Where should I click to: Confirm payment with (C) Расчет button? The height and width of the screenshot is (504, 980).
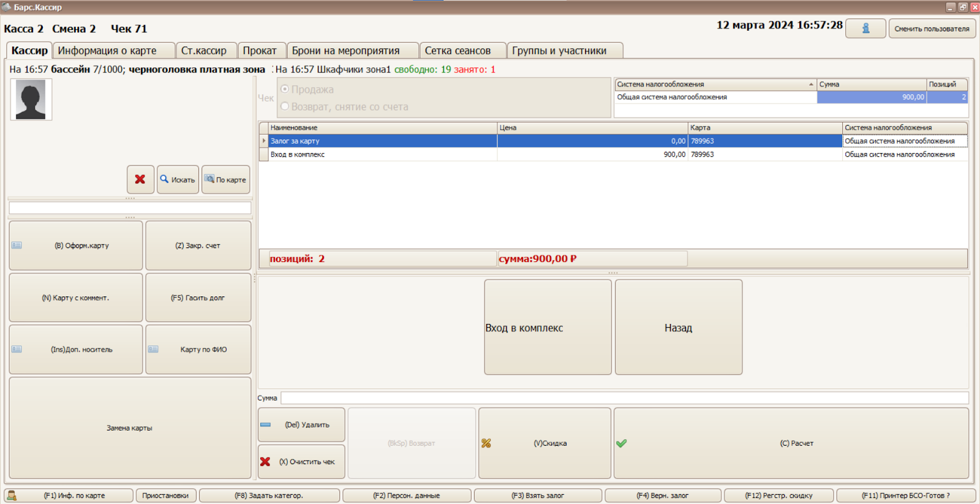click(791, 443)
